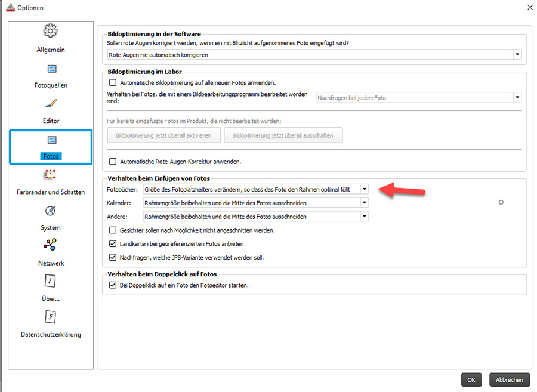537x392 pixels.
Task: Expand the Fotobücher dropdown arrow
Action: point(365,189)
